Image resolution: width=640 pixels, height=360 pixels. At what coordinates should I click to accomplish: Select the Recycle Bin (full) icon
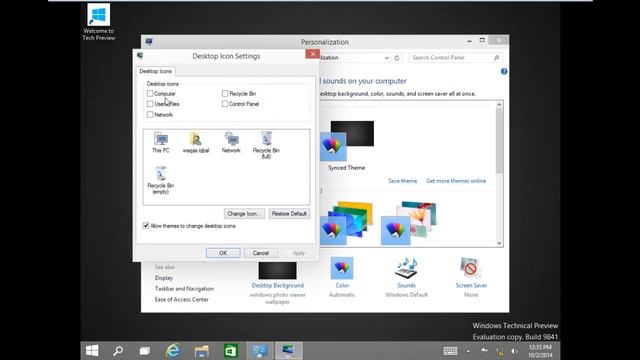pos(266,145)
